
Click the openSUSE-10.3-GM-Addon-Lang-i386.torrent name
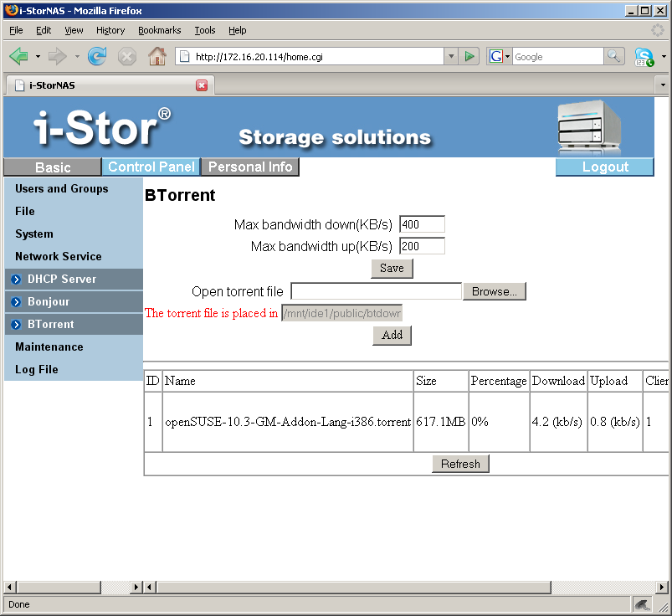click(x=288, y=422)
